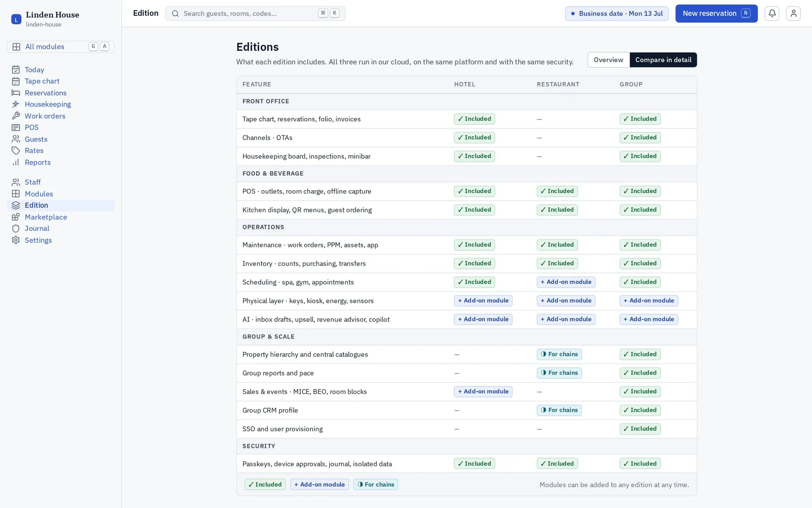
Task: Select the Housekeeping sparkle icon
Action: pos(16,104)
